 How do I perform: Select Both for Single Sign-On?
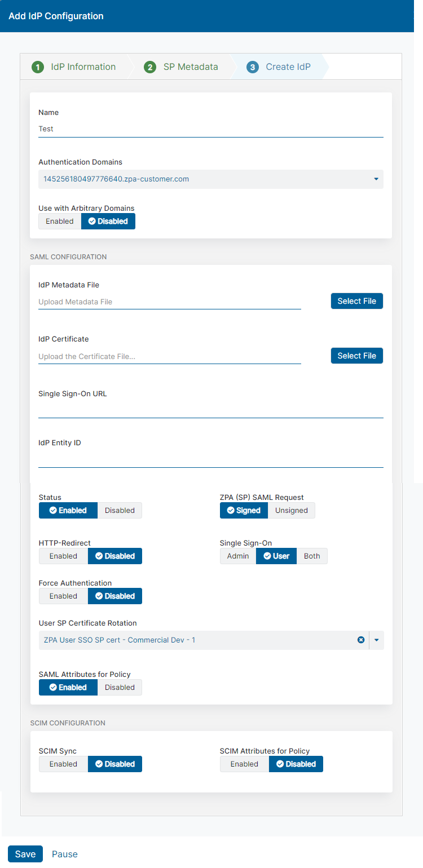point(312,556)
